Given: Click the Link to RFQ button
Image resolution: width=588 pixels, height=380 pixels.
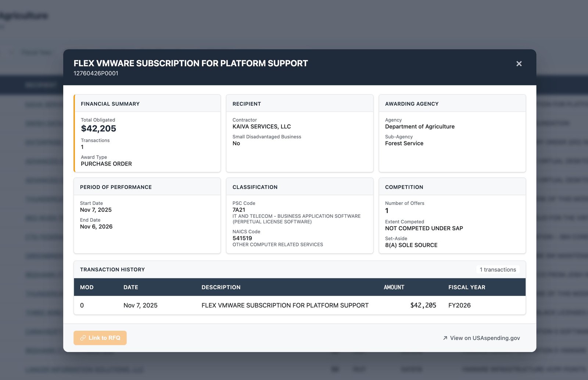Looking at the screenshot, I should (100, 338).
